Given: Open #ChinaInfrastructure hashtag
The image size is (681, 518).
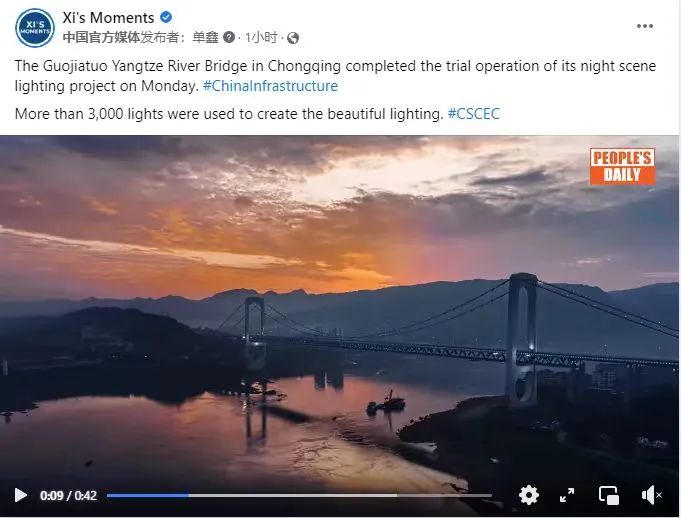Looking at the screenshot, I should pos(270,86).
